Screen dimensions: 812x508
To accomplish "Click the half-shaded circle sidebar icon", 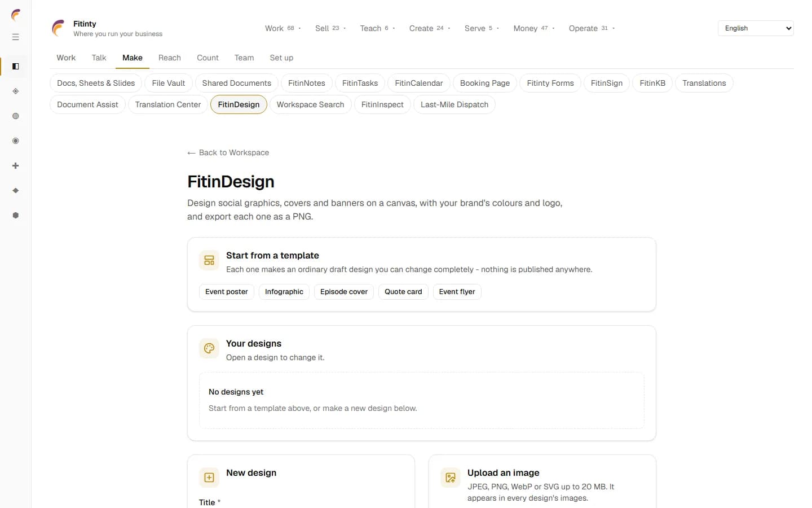I will tap(16, 116).
